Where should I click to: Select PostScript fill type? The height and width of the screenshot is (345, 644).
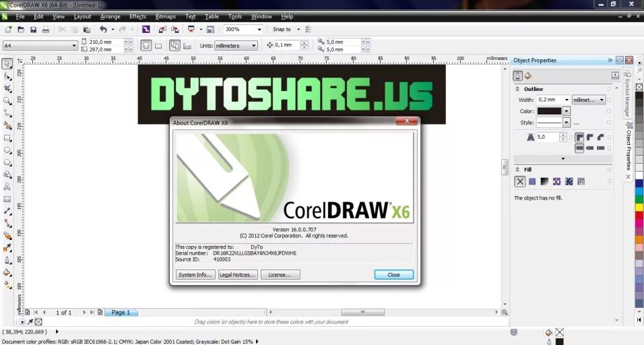tap(581, 181)
